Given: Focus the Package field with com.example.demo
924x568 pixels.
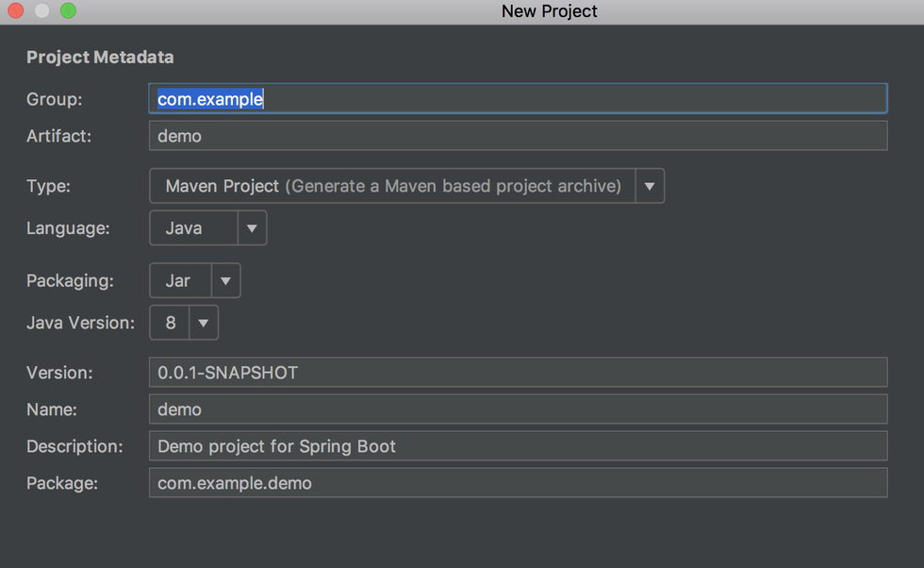Looking at the screenshot, I should pyautogui.click(x=518, y=483).
